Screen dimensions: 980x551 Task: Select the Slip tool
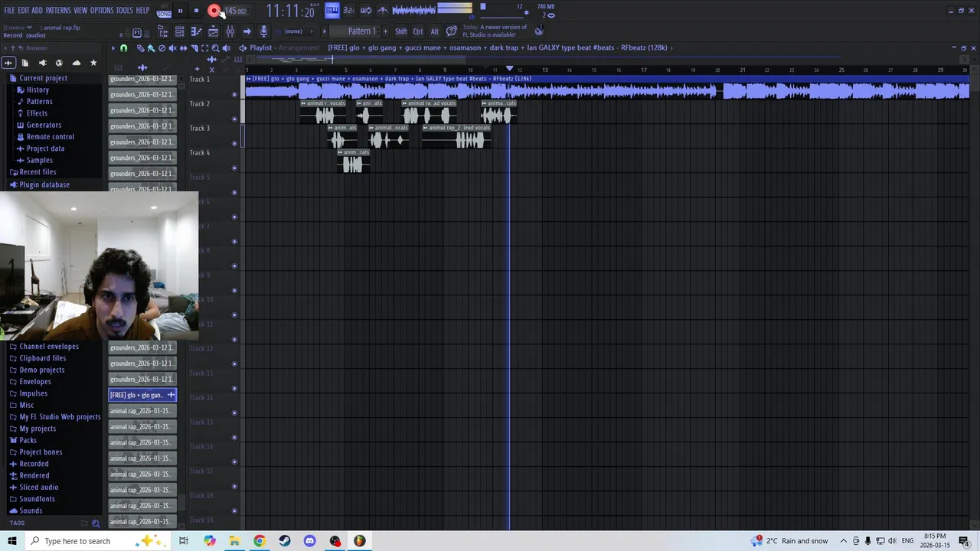click(x=183, y=48)
